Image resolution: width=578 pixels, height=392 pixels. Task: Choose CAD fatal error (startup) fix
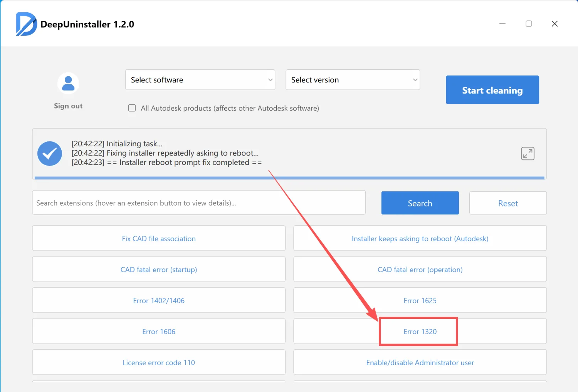coord(159,270)
